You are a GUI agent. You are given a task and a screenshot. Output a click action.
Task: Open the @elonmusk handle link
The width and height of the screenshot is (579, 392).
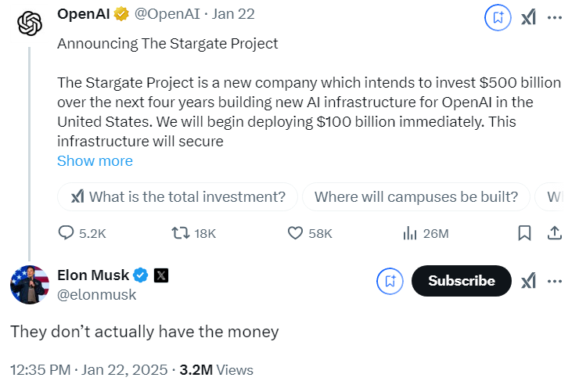click(x=97, y=295)
